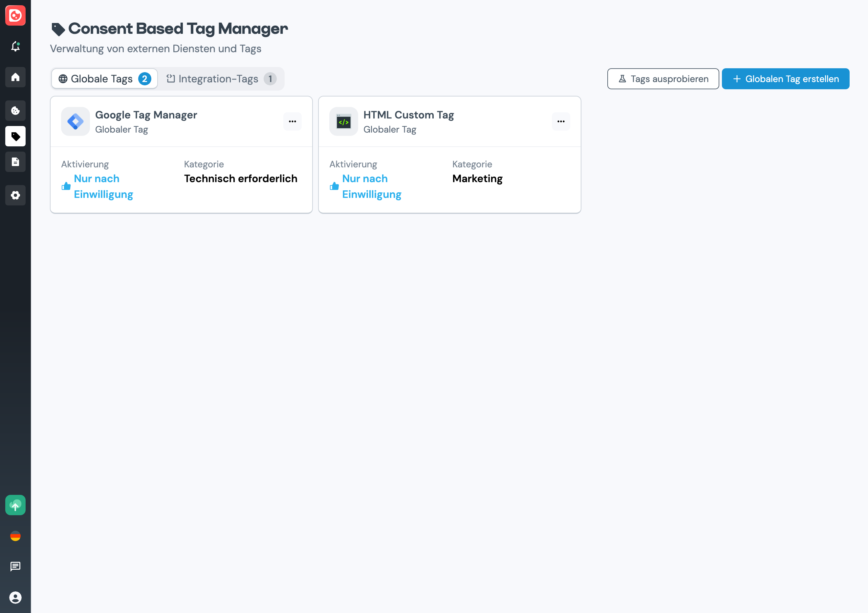Open options menu on HTML Custom Tag card
The image size is (868, 613).
click(x=561, y=121)
